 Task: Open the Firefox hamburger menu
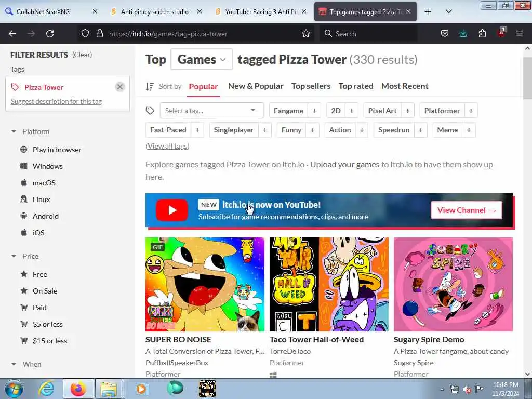[520, 34]
